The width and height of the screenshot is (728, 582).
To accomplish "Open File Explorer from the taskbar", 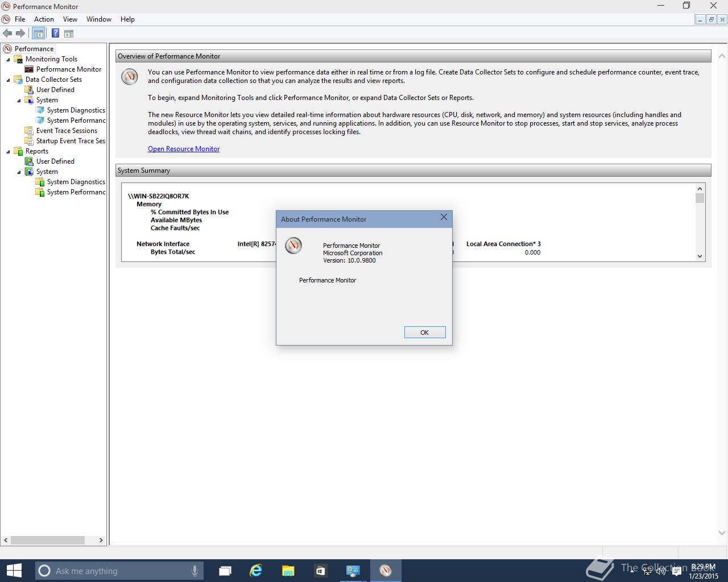I will (288, 571).
